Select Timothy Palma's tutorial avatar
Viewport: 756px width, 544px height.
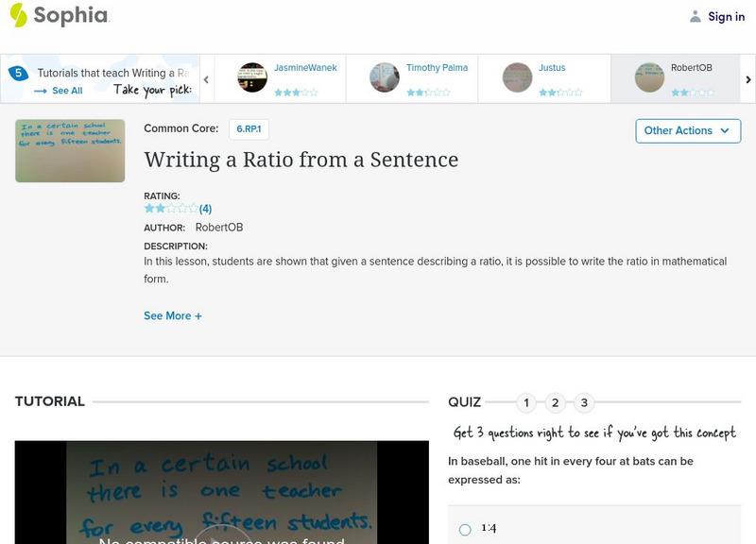pyautogui.click(x=385, y=77)
